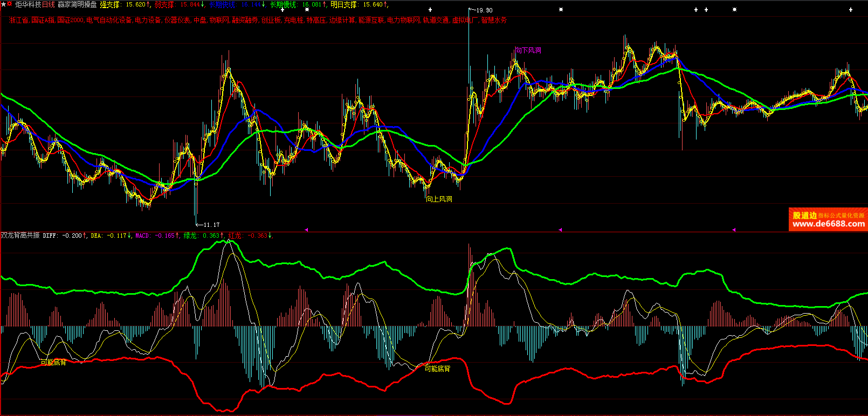This screenshot has width=868, height=416.
Task: Click the 智慧水务 sector tag
Action: coord(494,20)
